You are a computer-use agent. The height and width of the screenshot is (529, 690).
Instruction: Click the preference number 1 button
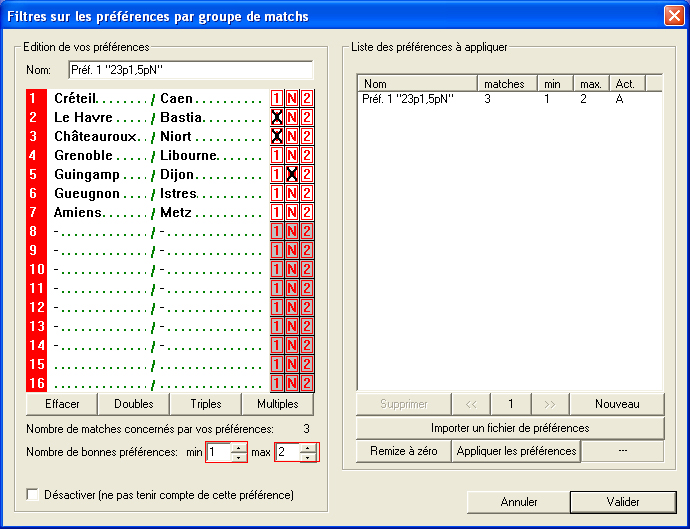511,404
